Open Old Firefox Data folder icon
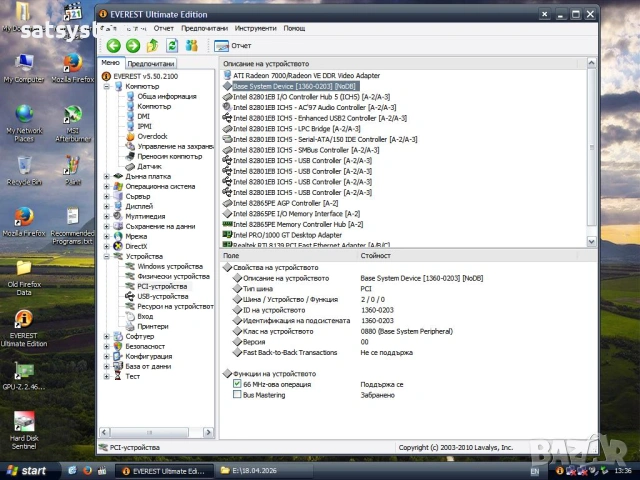 click(x=24, y=278)
